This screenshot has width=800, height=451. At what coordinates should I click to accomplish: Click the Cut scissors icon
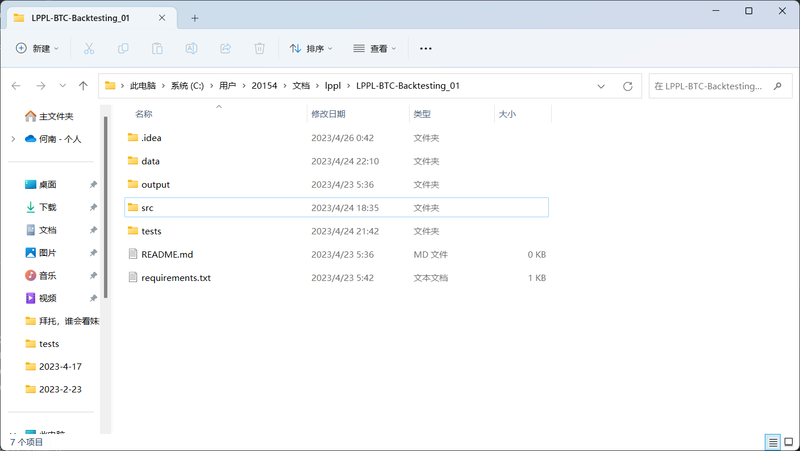(89, 48)
